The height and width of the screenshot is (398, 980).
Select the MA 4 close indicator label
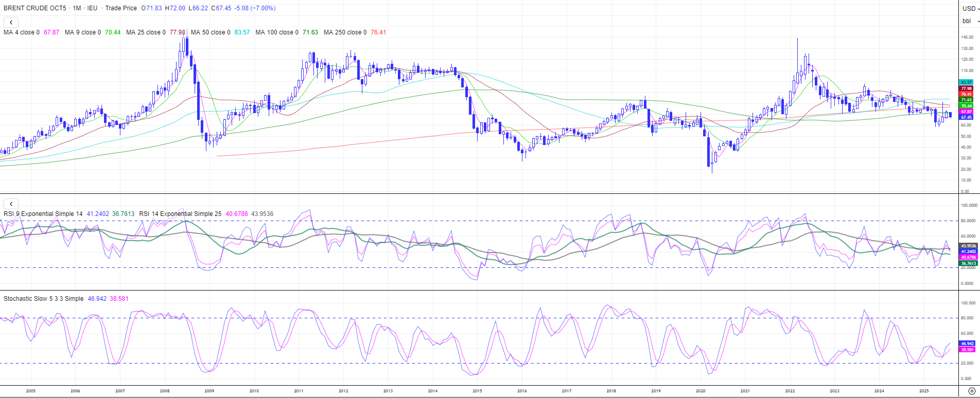pos(22,32)
